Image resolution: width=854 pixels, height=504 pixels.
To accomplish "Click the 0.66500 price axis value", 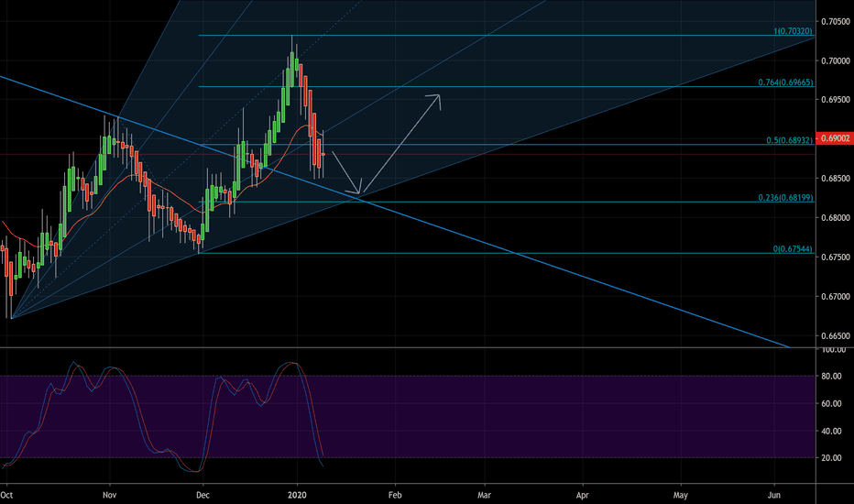I will 836,335.
